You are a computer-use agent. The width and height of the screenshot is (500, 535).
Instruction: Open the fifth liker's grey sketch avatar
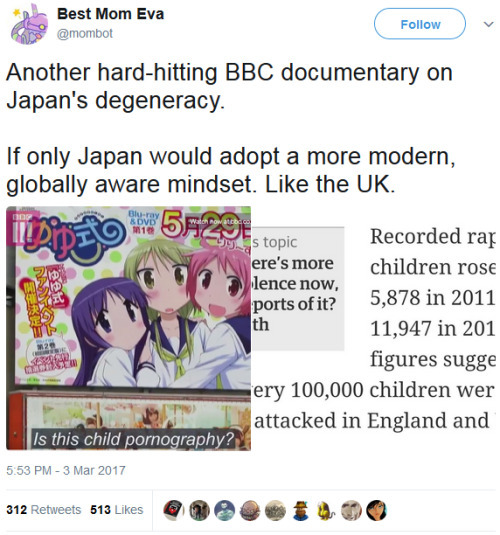tap(275, 510)
